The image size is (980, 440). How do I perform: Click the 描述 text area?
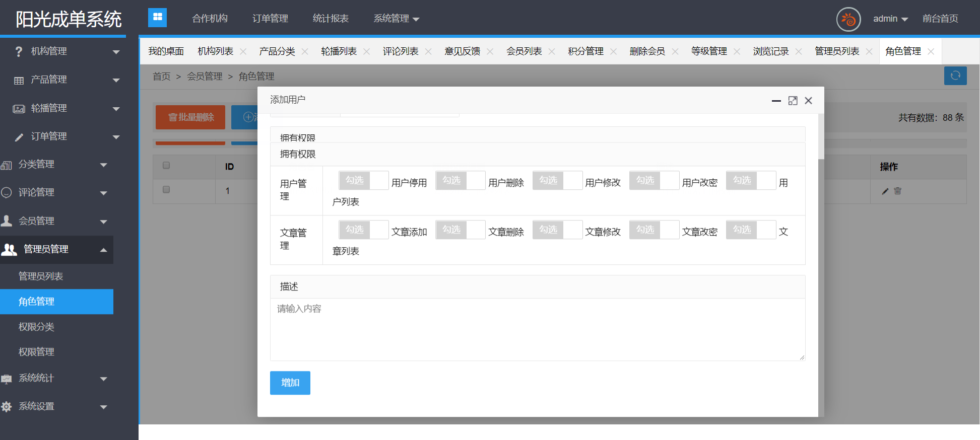pyautogui.click(x=537, y=329)
